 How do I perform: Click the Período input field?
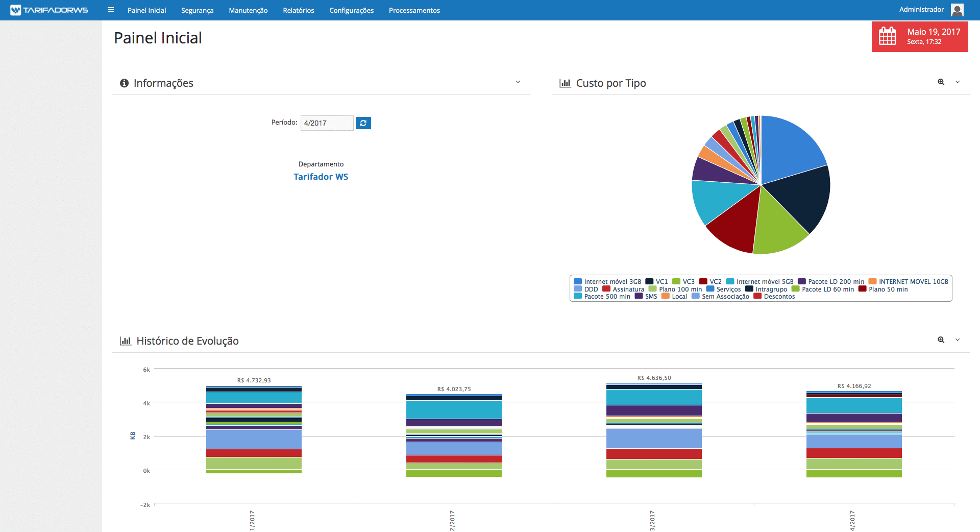click(x=327, y=123)
